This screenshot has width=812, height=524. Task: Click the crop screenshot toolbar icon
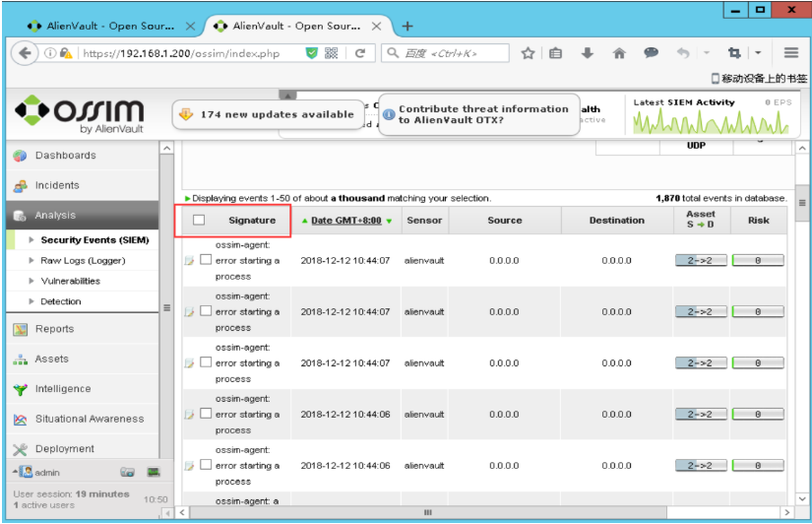pyautogui.click(x=734, y=53)
